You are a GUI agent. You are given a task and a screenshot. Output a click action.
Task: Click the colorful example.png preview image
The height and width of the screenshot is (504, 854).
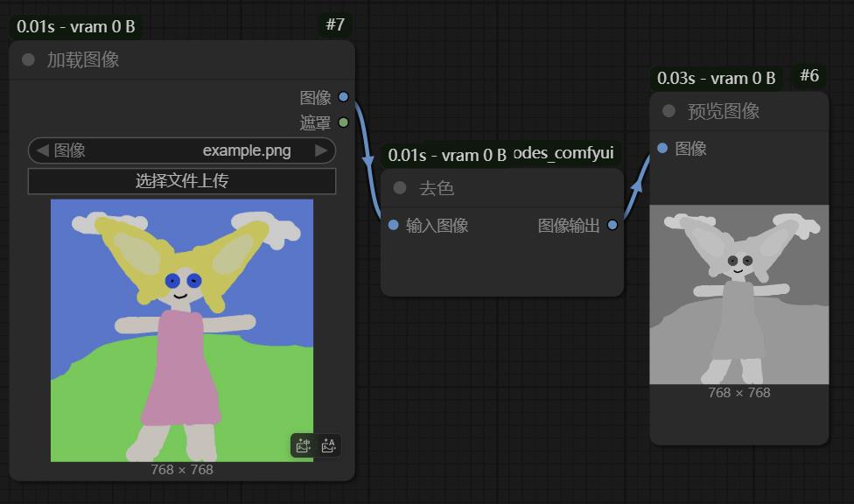182,330
